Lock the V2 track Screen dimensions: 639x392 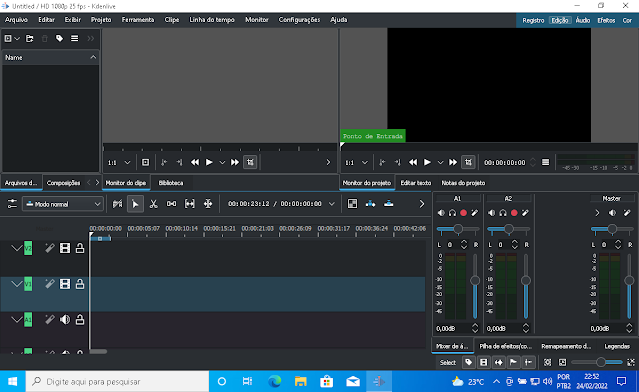click(x=80, y=248)
